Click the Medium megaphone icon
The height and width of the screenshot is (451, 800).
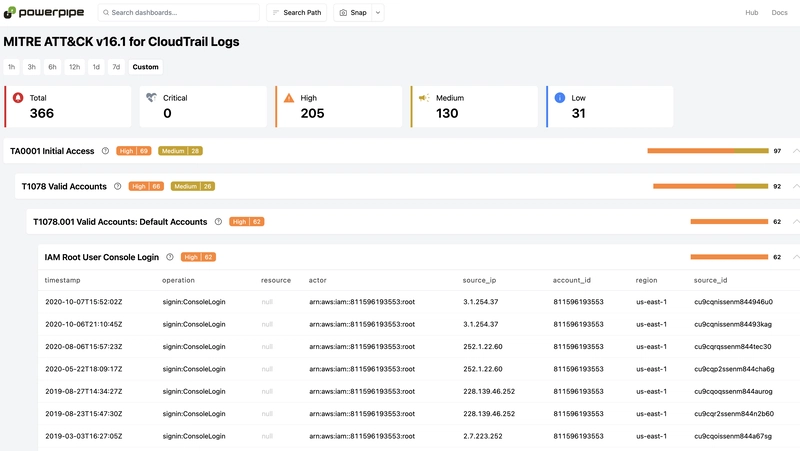(424, 98)
